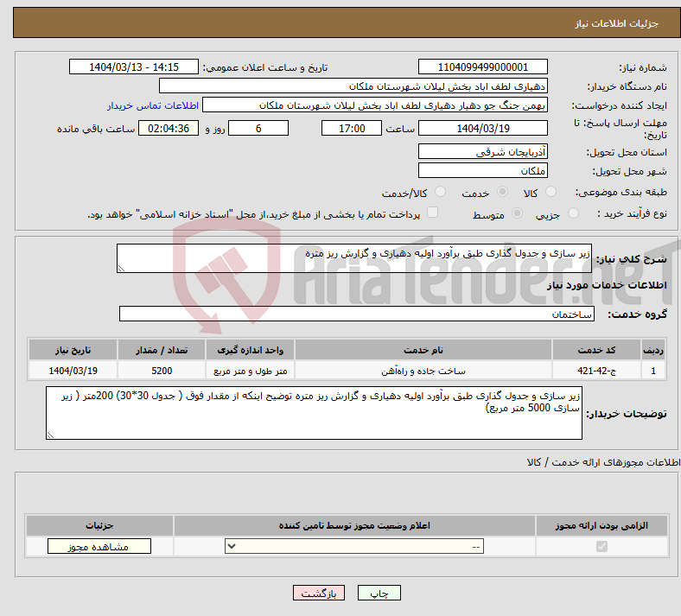The height and width of the screenshot is (616, 681).
Task: Click the resize grip of the توضیحات خریدار text area
Action: [x=50, y=435]
